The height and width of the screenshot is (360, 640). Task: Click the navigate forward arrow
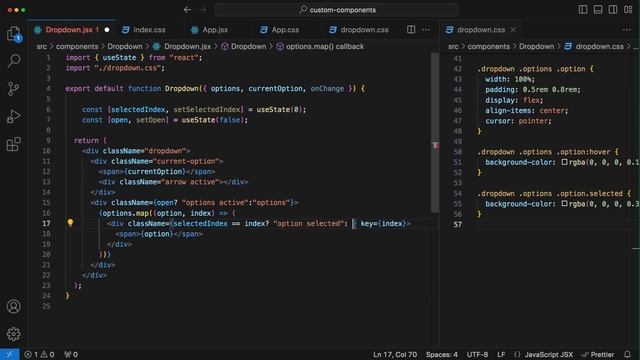click(202, 9)
